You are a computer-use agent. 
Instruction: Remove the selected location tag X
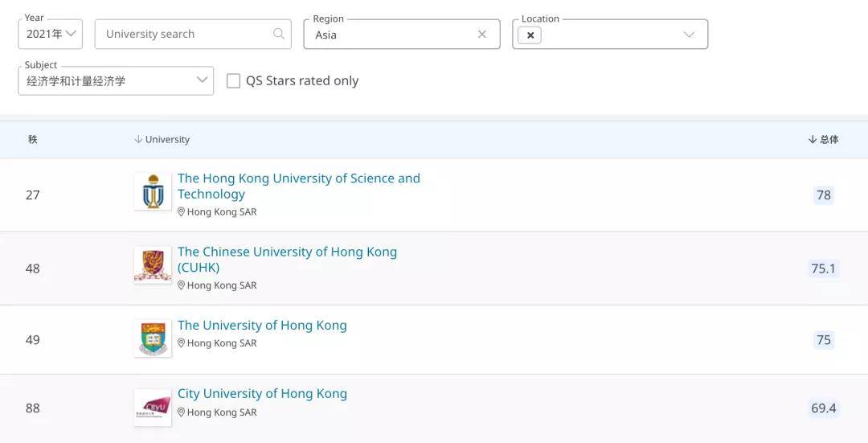[x=530, y=35]
